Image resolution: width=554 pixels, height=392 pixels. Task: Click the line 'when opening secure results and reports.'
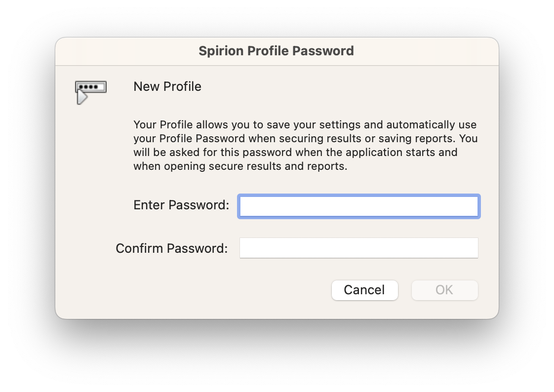[240, 166]
